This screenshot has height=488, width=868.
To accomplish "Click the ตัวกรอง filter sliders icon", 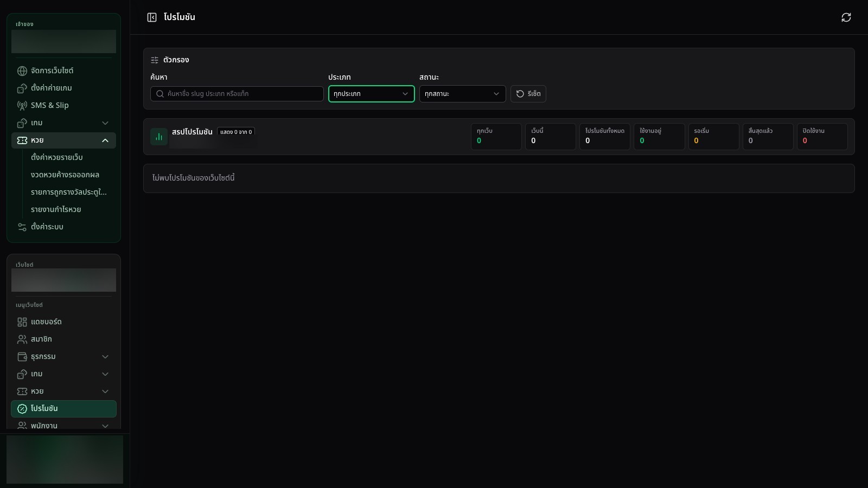I will click(x=155, y=60).
